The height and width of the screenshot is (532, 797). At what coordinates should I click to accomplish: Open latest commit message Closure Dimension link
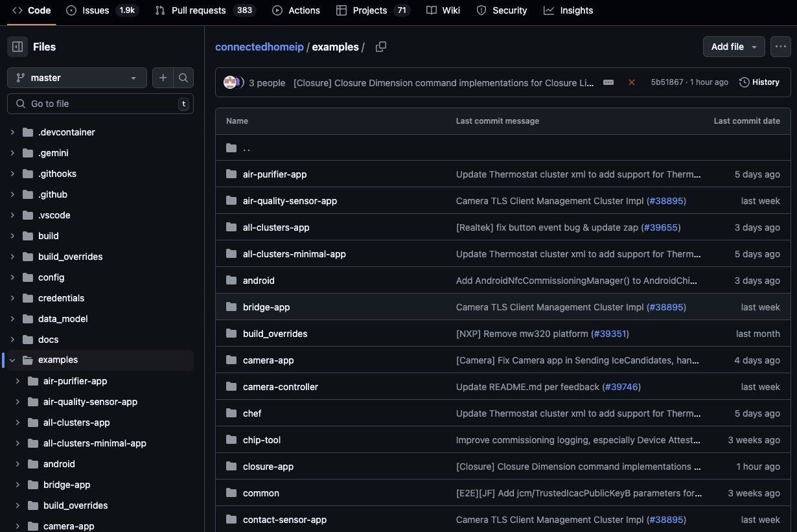[444, 83]
